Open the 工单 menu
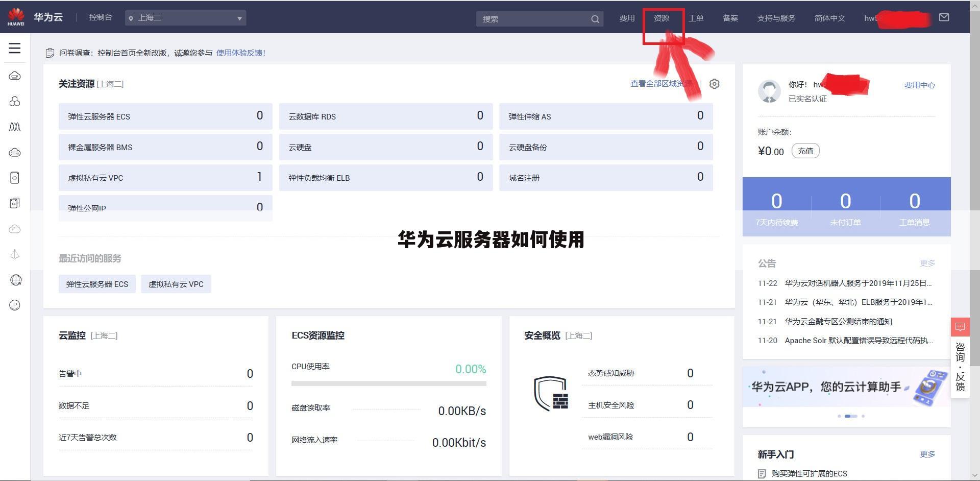 coord(696,18)
